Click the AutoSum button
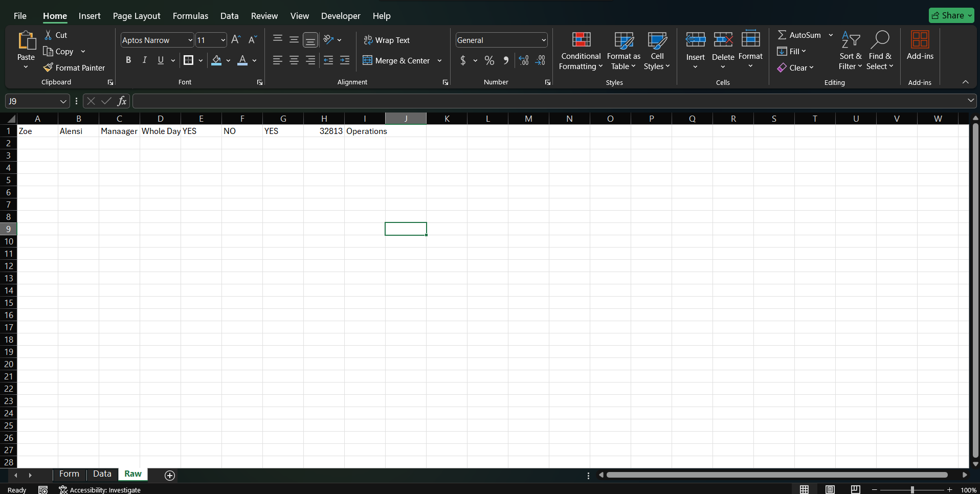 [799, 35]
